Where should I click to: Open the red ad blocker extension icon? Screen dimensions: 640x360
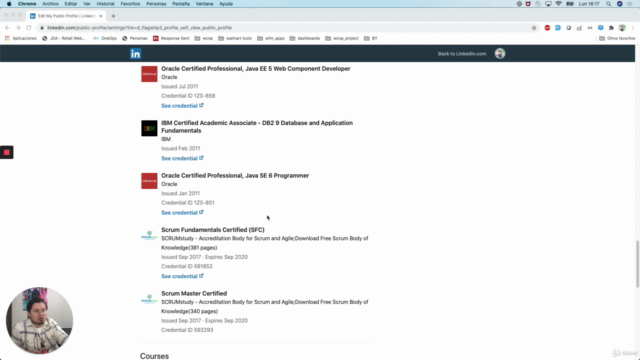[547, 28]
